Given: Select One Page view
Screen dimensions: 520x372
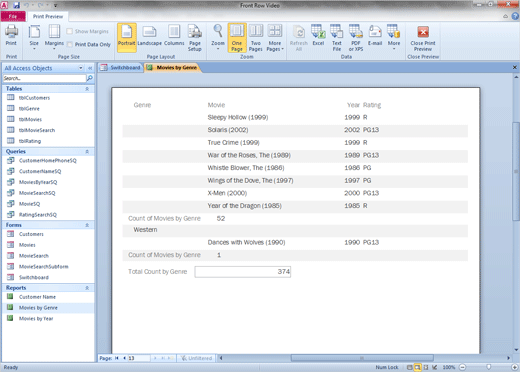Looking at the screenshot, I should 237,37.
